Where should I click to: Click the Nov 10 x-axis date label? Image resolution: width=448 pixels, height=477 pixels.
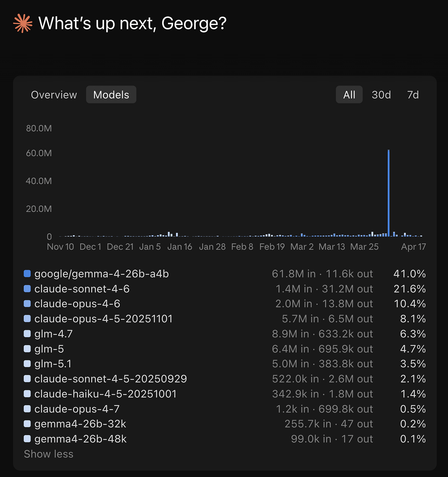tap(60, 247)
